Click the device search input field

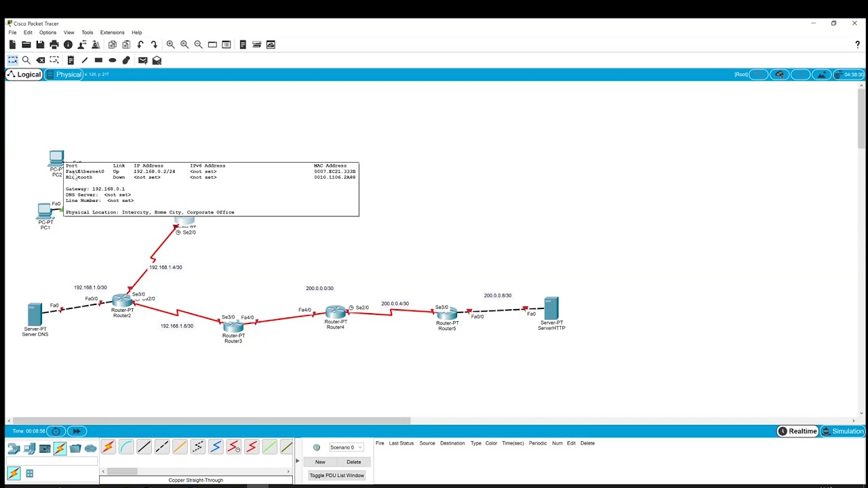coord(52,462)
